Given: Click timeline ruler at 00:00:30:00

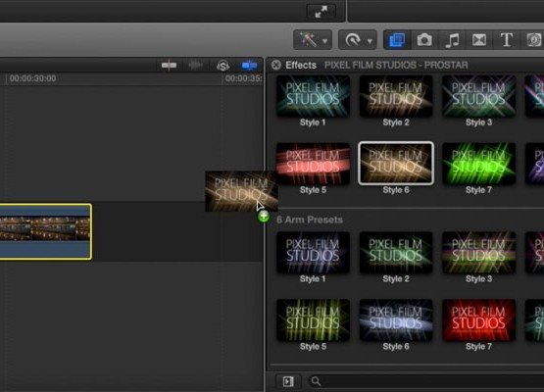Looking at the screenshot, I should 32,78.
